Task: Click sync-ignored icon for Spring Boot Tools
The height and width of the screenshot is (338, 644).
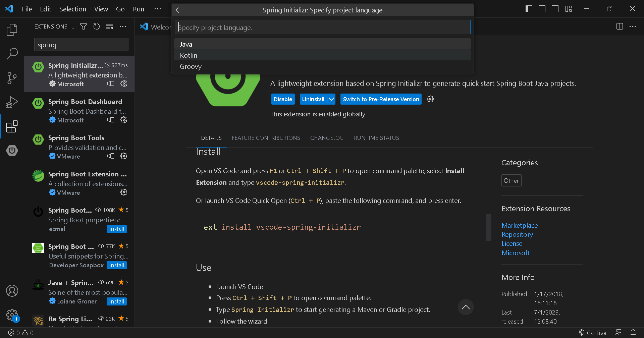Action: click(111, 156)
